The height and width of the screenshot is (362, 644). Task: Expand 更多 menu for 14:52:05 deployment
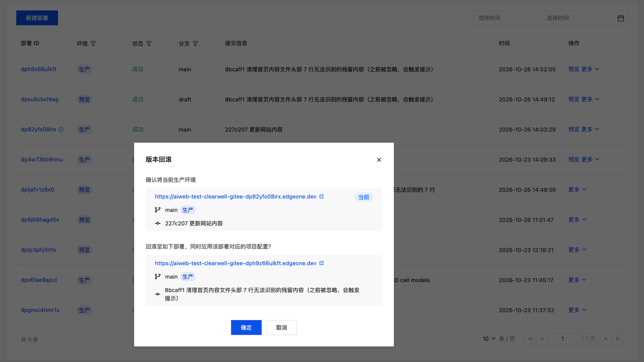[590, 69]
